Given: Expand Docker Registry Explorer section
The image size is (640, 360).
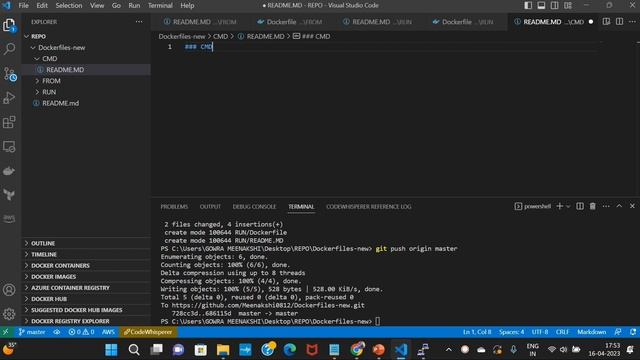Looking at the screenshot, I should coord(87,321).
